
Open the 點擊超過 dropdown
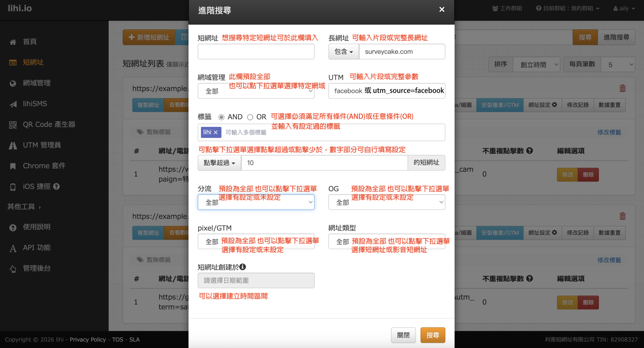click(219, 163)
